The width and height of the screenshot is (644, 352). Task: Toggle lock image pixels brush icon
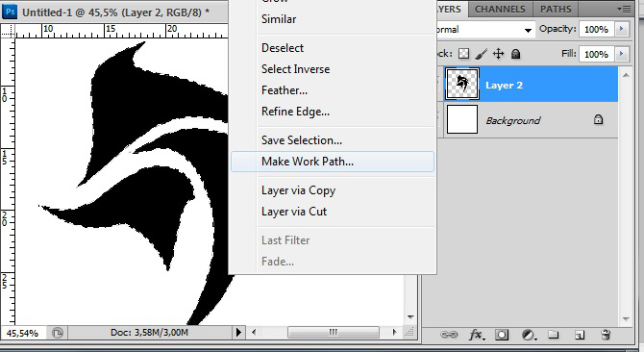[482, 54]
